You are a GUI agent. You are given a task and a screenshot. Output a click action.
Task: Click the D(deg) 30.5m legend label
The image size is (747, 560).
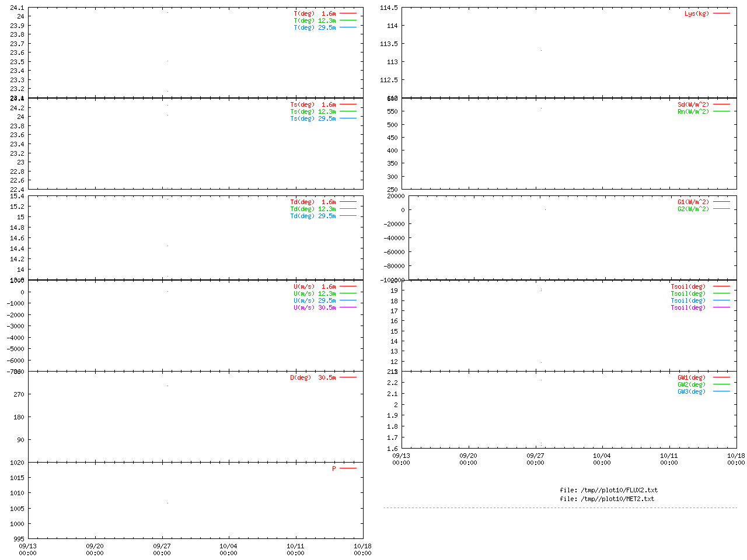click(x=313, y=377)
